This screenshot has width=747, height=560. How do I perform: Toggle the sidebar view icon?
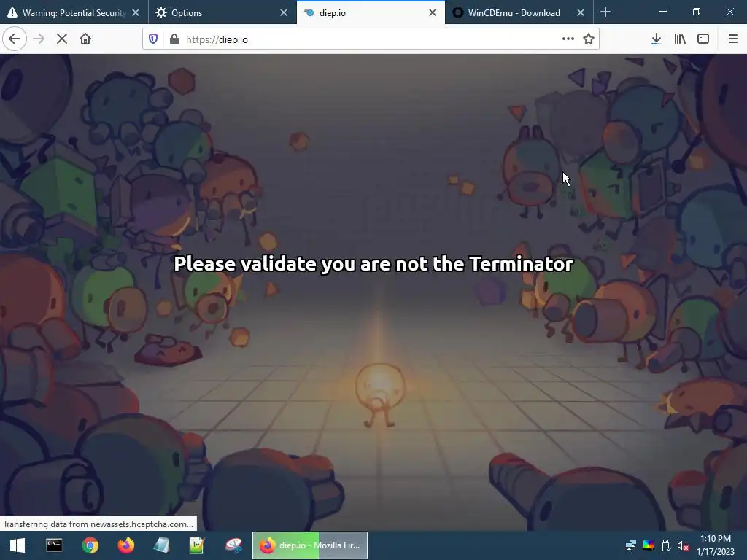[703, 39]
